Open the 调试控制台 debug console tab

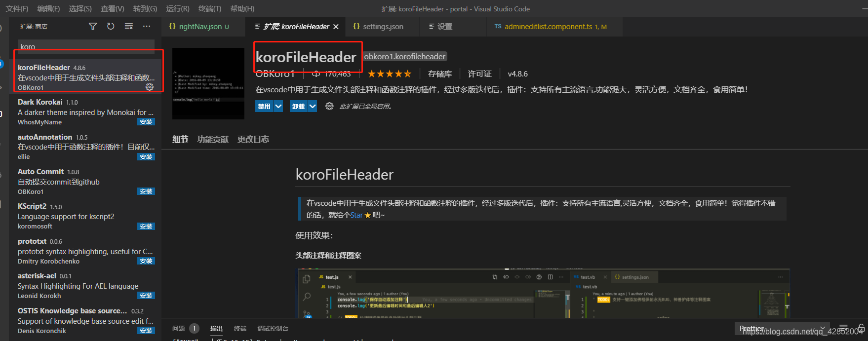point(273,329)
